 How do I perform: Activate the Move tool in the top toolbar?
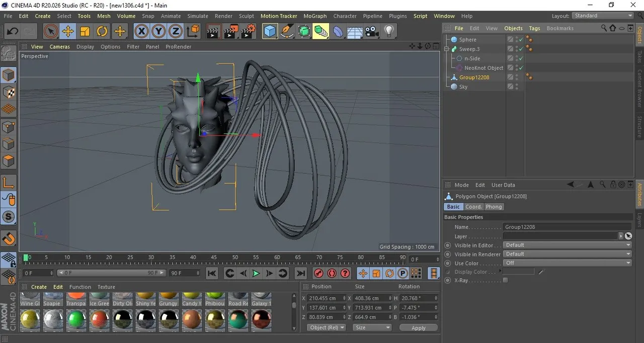point(68,31)
